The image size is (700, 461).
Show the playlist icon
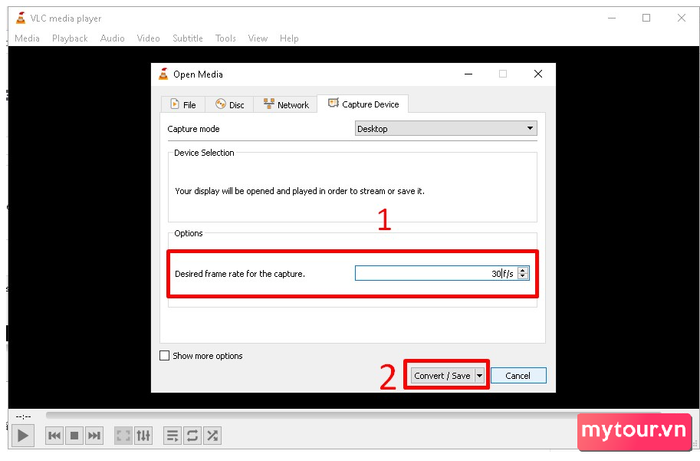[x=172, y=435]
